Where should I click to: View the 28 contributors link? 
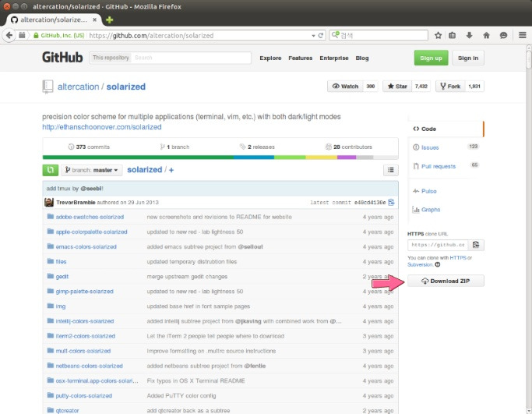pyautogui.click(x=349, y=147)
